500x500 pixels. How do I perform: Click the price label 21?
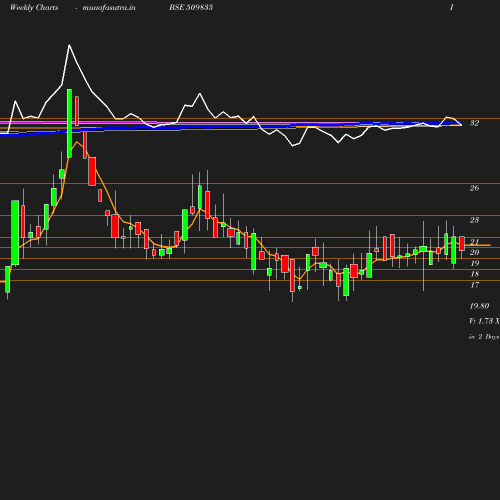474,242
